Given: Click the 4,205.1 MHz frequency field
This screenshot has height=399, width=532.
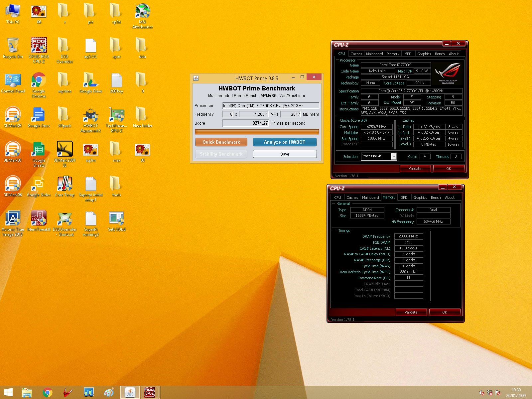Looking at the screenshot, I should click(254, 114).
